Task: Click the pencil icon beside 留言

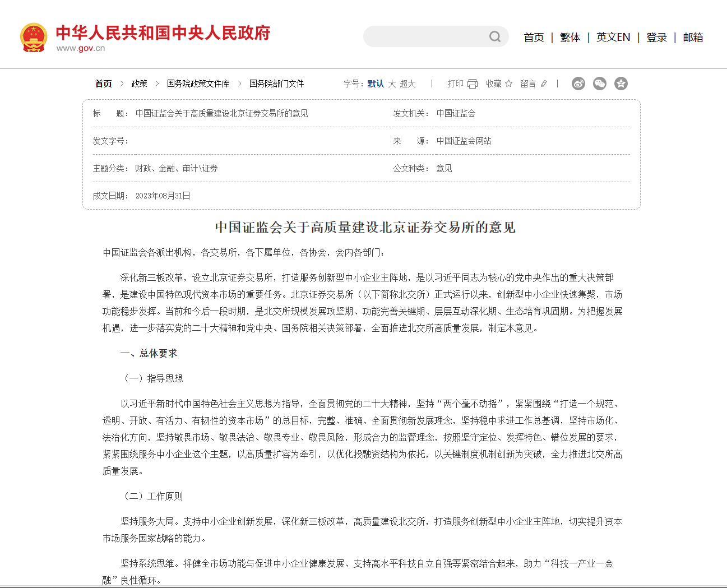Action: [x=544, y=84]
